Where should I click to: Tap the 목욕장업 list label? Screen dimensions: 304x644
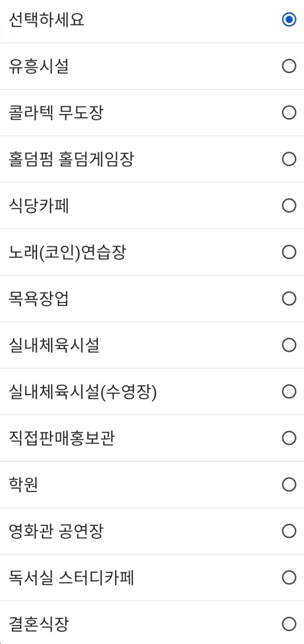[x=39, y=299]
